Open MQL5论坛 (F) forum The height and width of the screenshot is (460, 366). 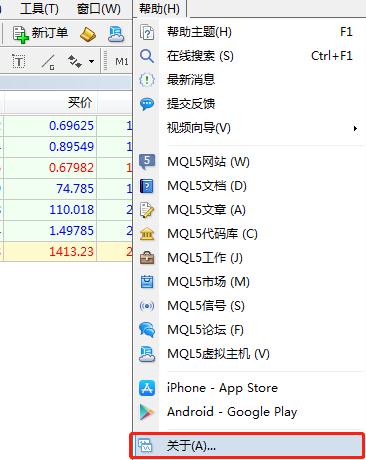248,330
